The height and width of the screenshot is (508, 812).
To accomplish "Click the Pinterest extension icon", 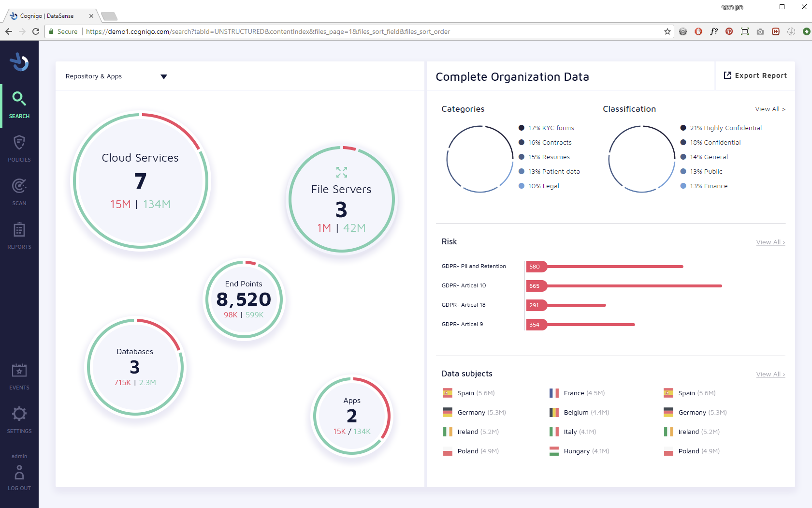I will pyautogui.click(x=729, y=31).
